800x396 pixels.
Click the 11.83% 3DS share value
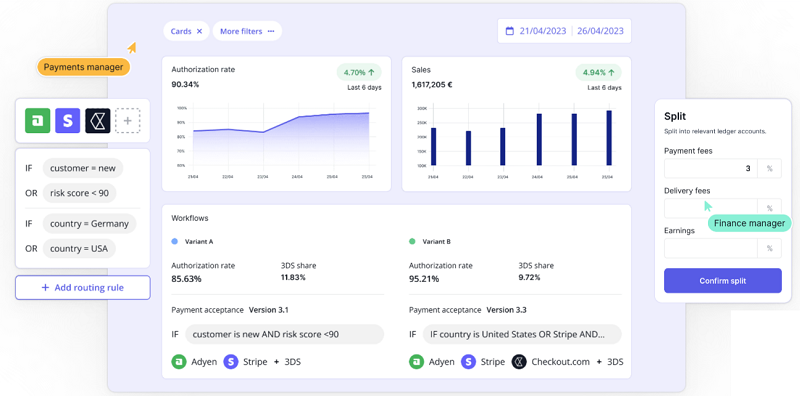pos(293,278)
